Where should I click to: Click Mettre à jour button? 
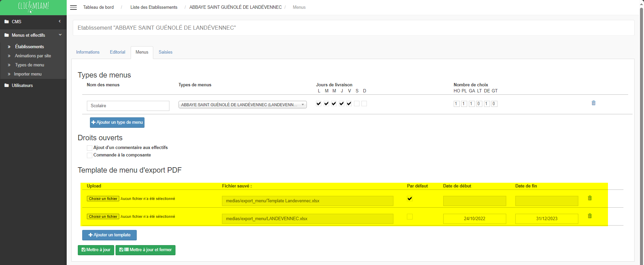click(x=96, y=250)
